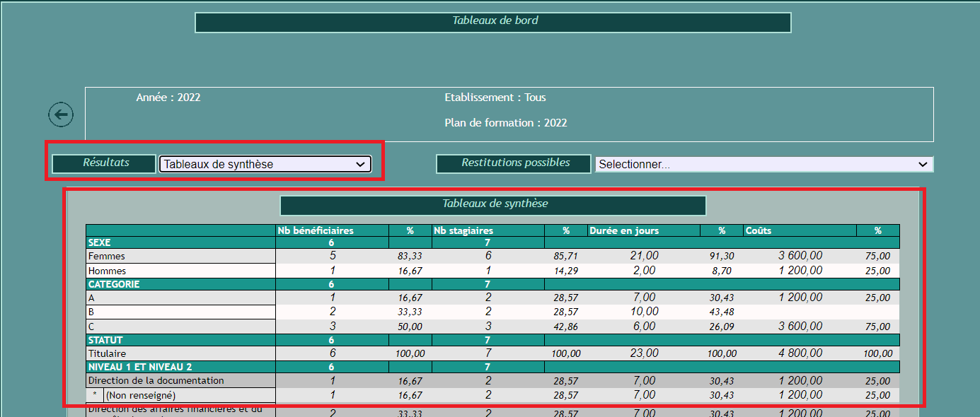The height and width of the screenshot is (417, 980).
Task: Expand the 'Selectionner...' restitutions dropdown
Action: pyautogui.click(x=763, y=164)
